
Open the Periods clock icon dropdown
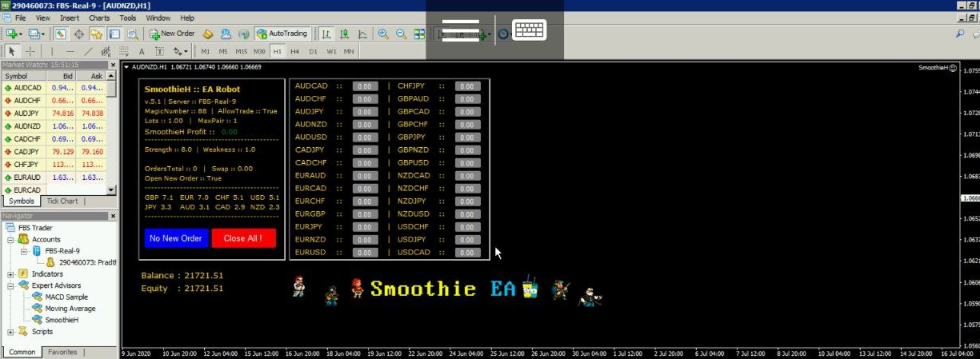point(504,34)
